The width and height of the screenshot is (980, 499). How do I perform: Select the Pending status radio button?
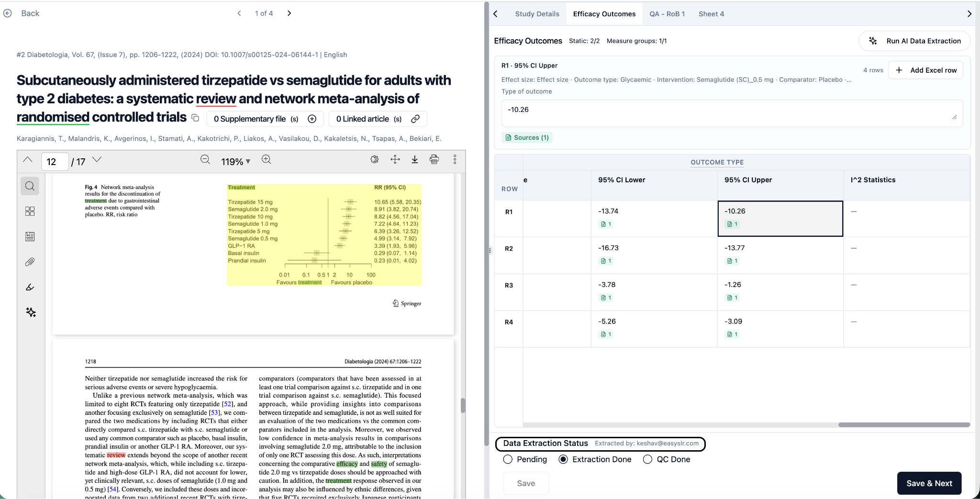508,459
